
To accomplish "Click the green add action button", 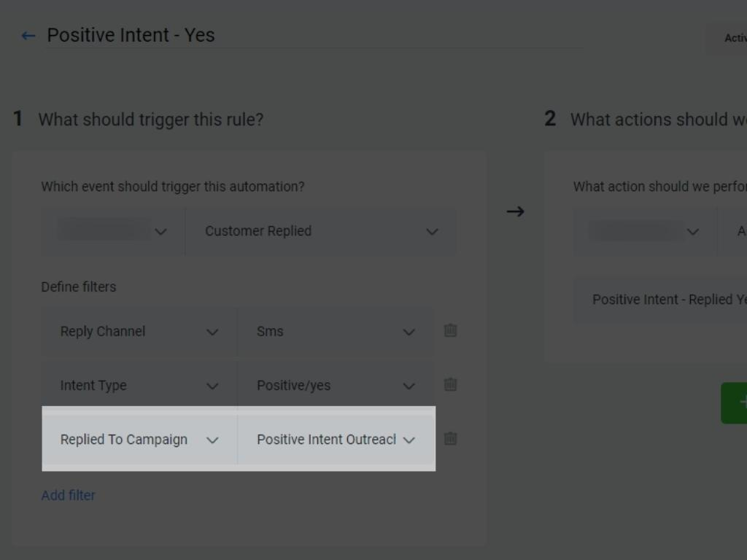I will pos(734,402).
